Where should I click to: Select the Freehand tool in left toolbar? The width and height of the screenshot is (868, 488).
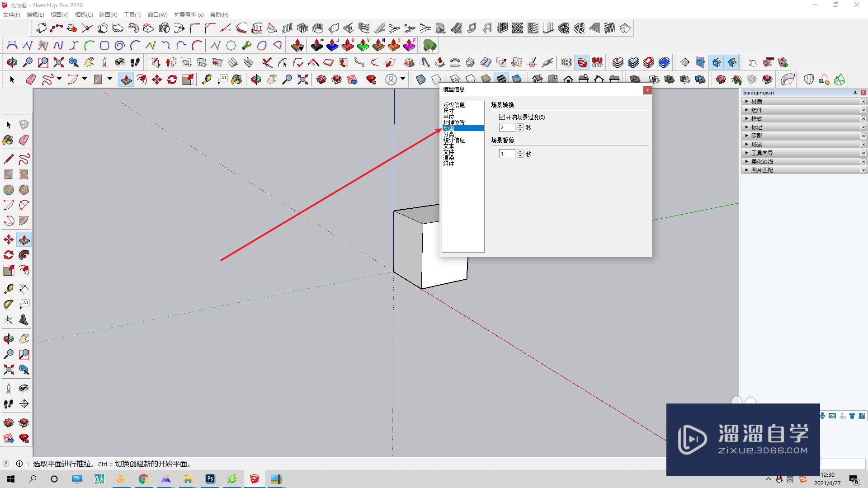(x=24, y=159)
